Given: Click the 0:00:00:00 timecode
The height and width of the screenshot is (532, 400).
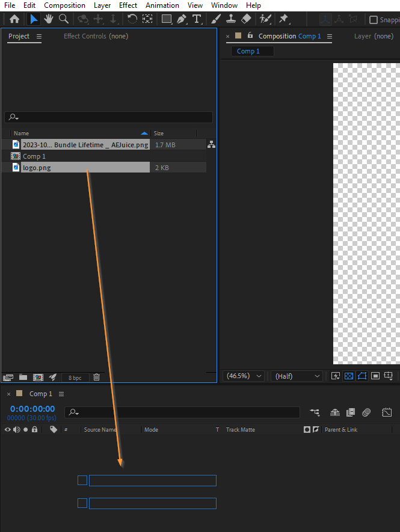Looking at the screenshot, I should coord(32,409).
